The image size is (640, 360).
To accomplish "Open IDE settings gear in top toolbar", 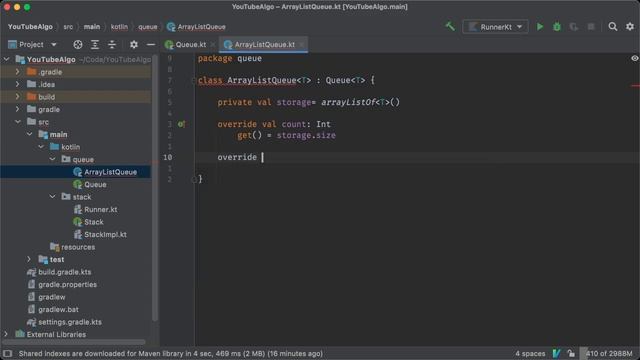I will (630, 27).
